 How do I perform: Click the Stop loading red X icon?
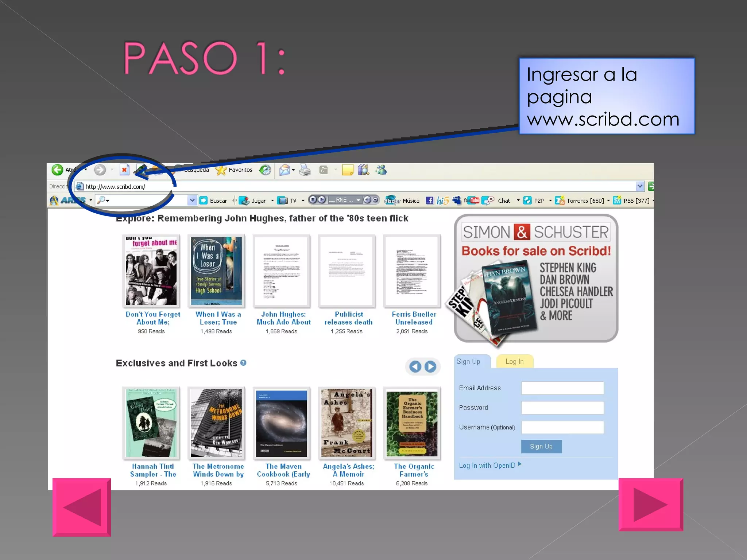(124, 170)
